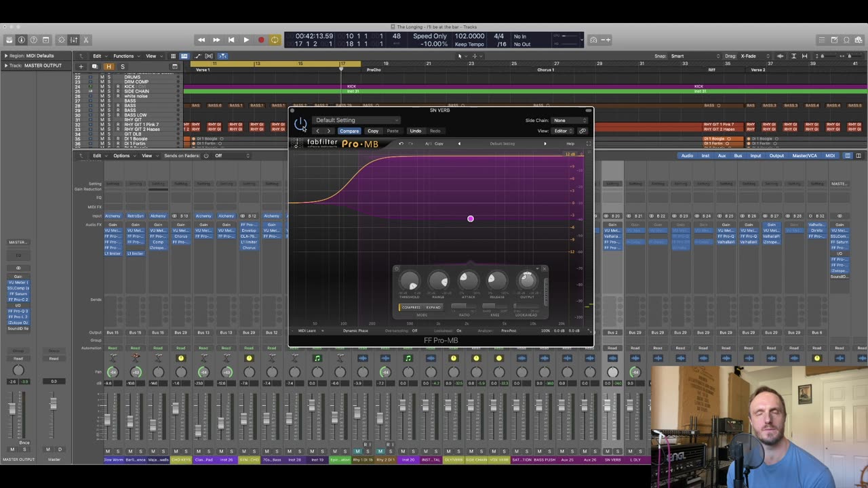Fast forward the transport
Viewport: 868px width, 488px height.
[x=216, y=40]
